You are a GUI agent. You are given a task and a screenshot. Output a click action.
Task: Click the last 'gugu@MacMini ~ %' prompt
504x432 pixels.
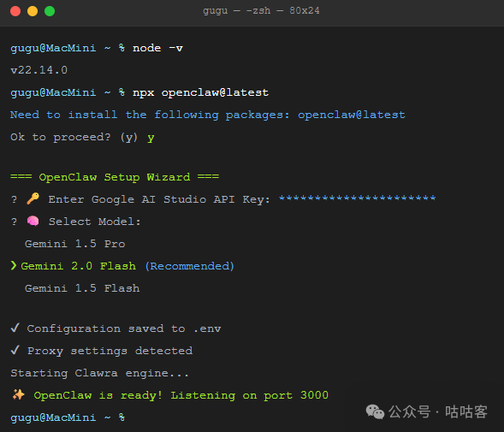click(68, 417)
